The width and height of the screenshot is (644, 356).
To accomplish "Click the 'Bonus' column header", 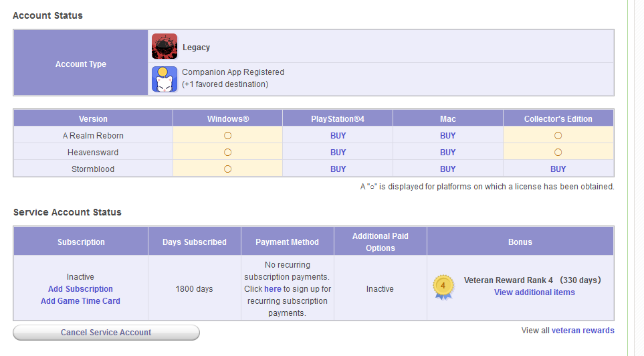I will point(520,242).
